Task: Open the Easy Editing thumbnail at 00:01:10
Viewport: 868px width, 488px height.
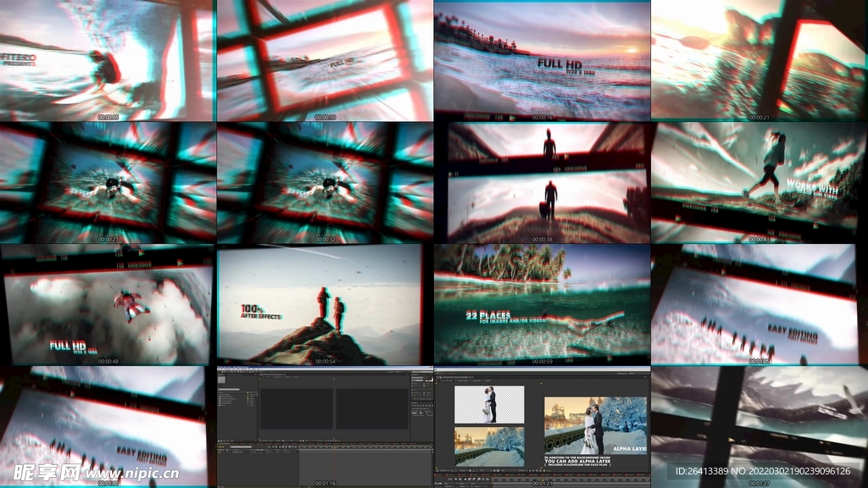Action: click(x=108, y=427)
